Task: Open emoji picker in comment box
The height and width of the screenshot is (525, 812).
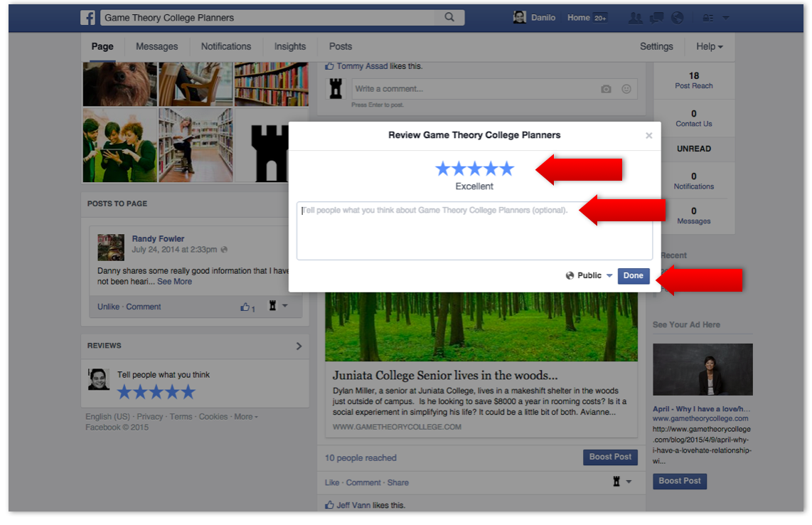Action: point(626,89)
